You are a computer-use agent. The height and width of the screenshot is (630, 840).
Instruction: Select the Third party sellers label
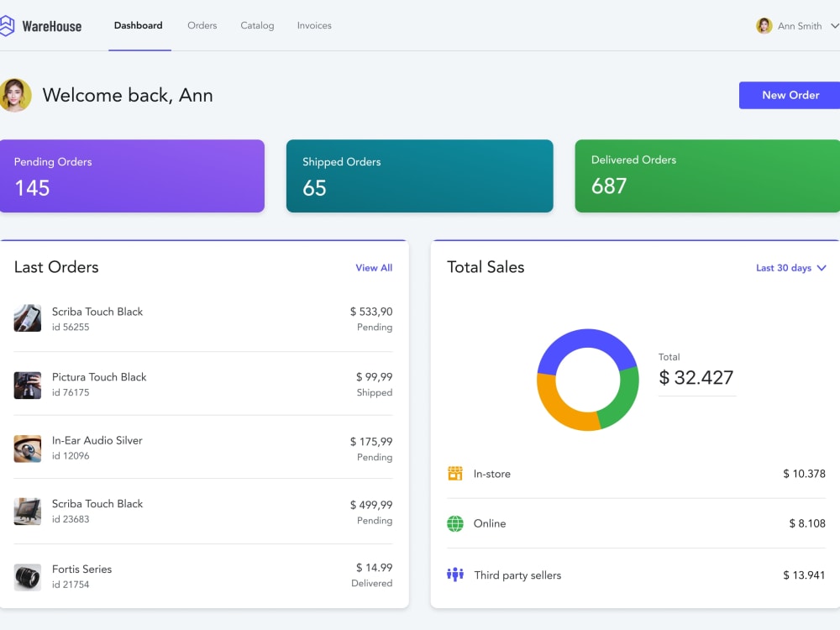(517, 575)
